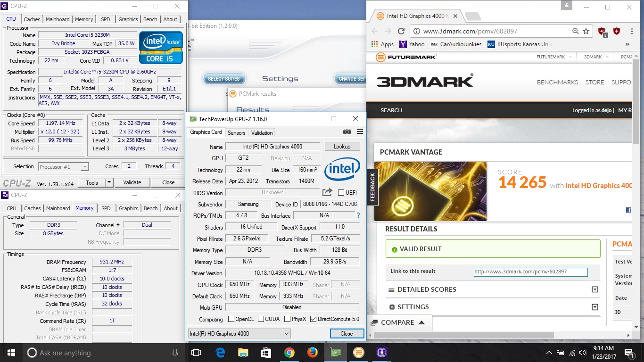The height and width of the screenshot is (362, 644).
Task: Open Validation tab in GPU-Z
Action: pos(262,132)
